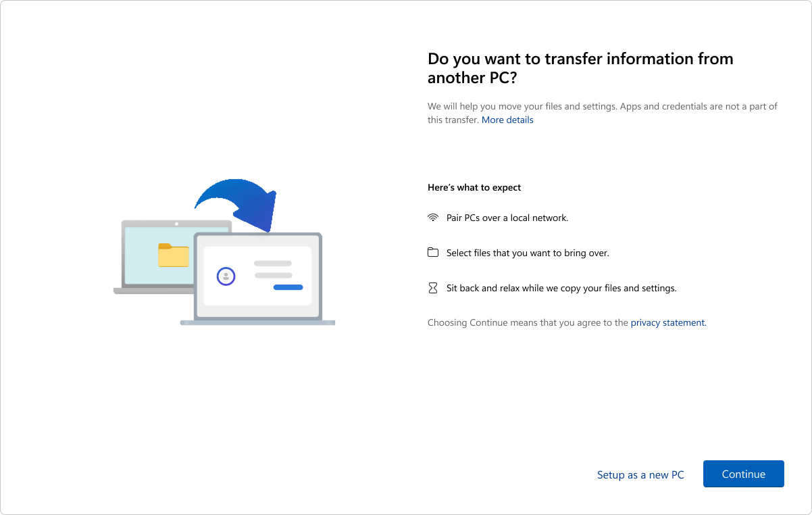Click the yellow folder on the old laptop illustration
The image size is (812, 515).
point(174,255)
